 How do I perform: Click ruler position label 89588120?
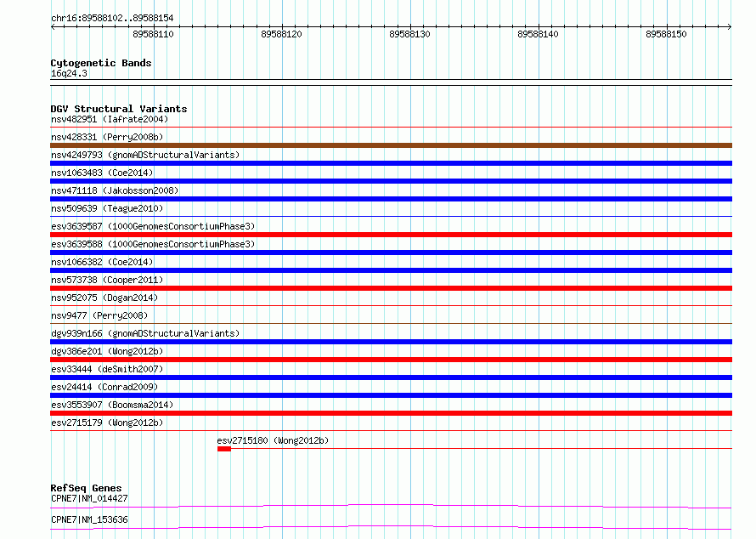point(281,34)
